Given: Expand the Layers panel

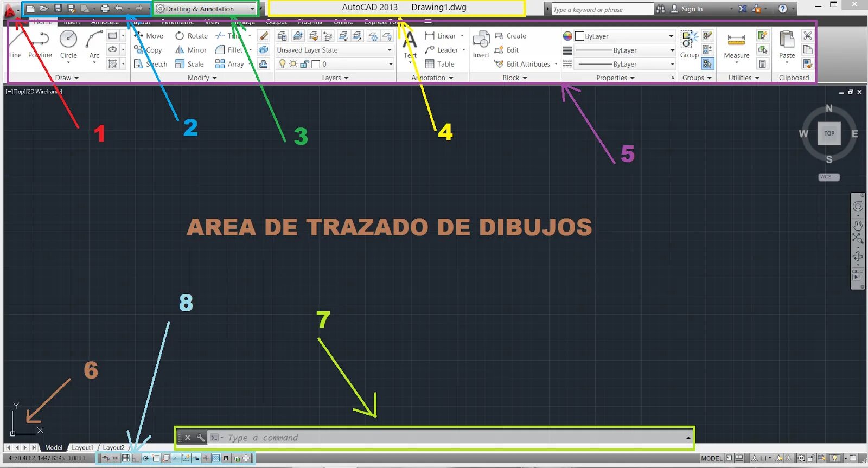Looking at the screenshot, I should (x=335, y=78).
